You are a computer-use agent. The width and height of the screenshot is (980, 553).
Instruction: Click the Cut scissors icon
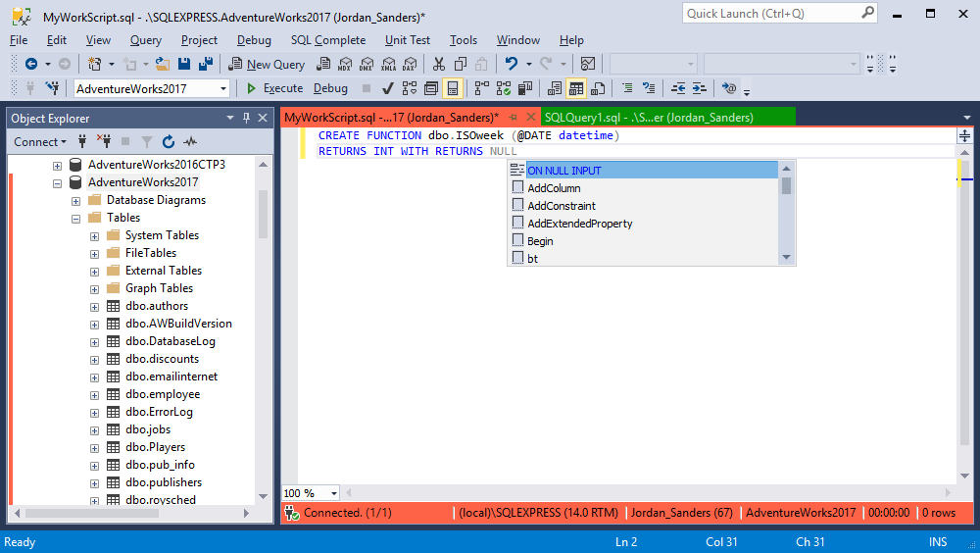click(438, 64)
